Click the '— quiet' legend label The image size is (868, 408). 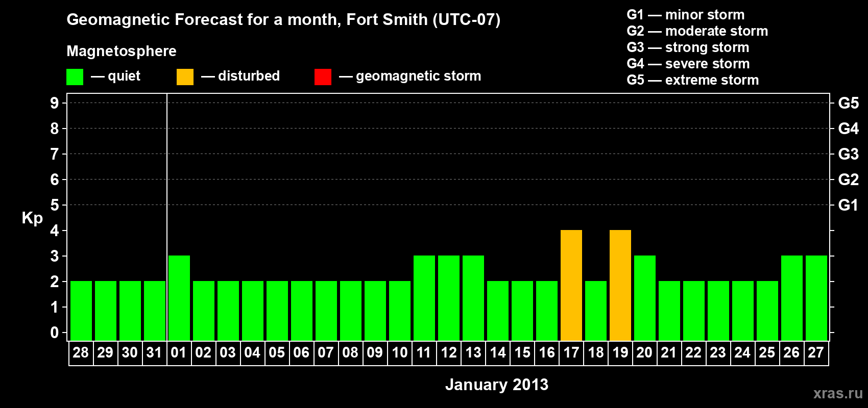point(115,76)
